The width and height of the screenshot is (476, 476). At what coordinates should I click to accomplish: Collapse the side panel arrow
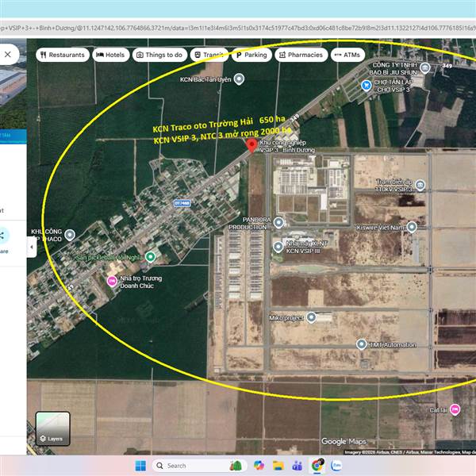click(32, 247)
